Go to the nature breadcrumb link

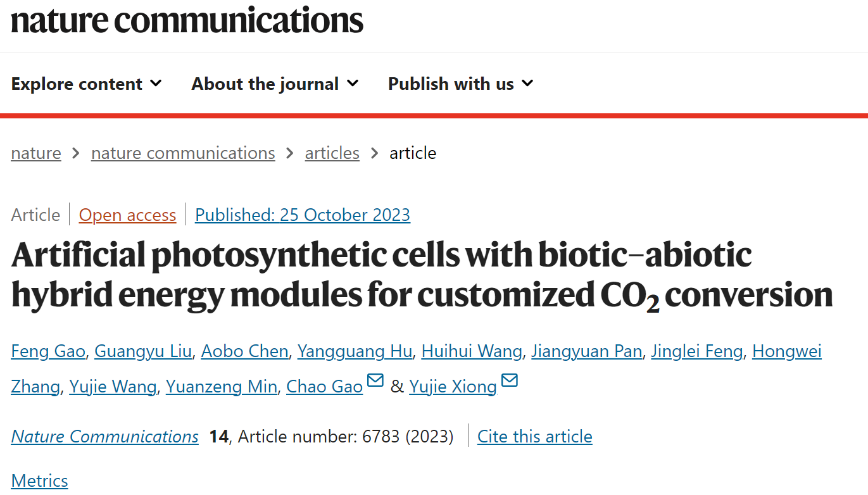tap(36, 153)
